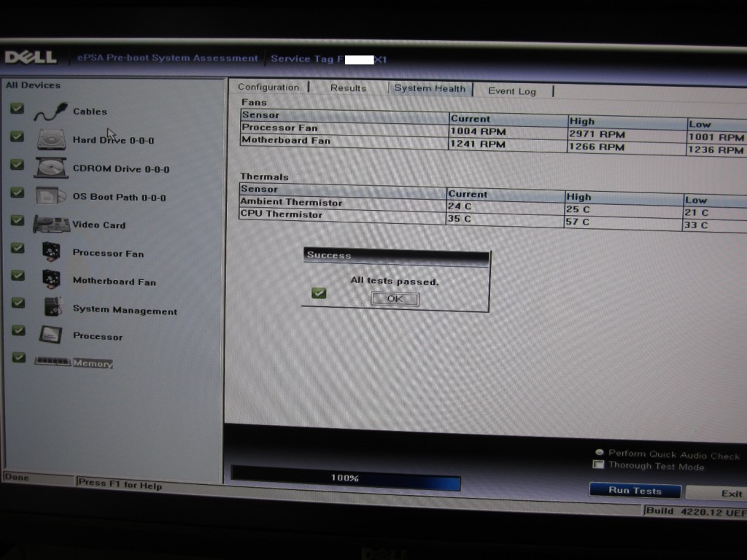Select the Memory module icon
Image resolution: width=747 pixels, height=560 pixels.
[53, 362]
